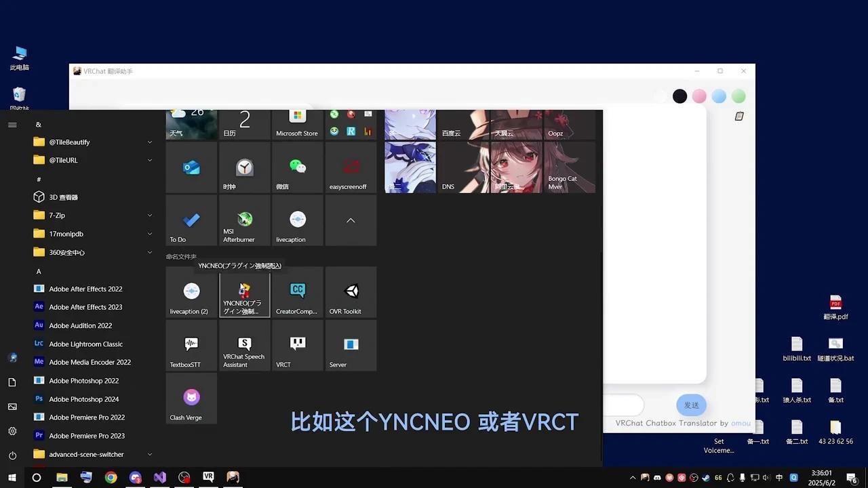
Task: Open the omou link in the translator footer
Action: pyautogui.click(x=740, y=423)
